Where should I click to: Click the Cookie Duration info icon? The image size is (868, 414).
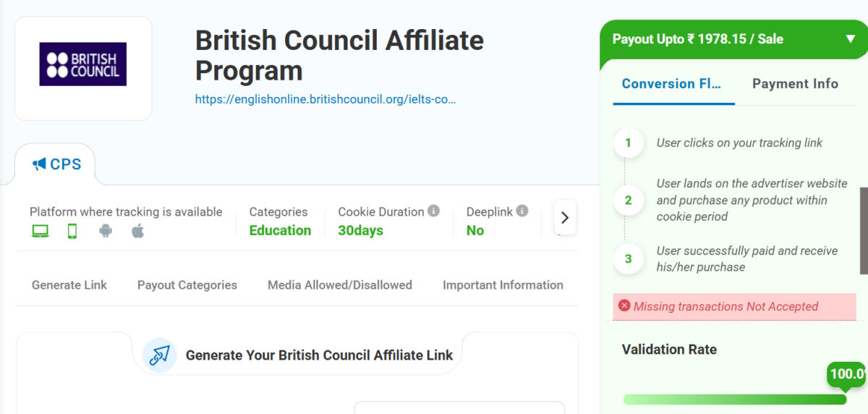click(433, 211)
